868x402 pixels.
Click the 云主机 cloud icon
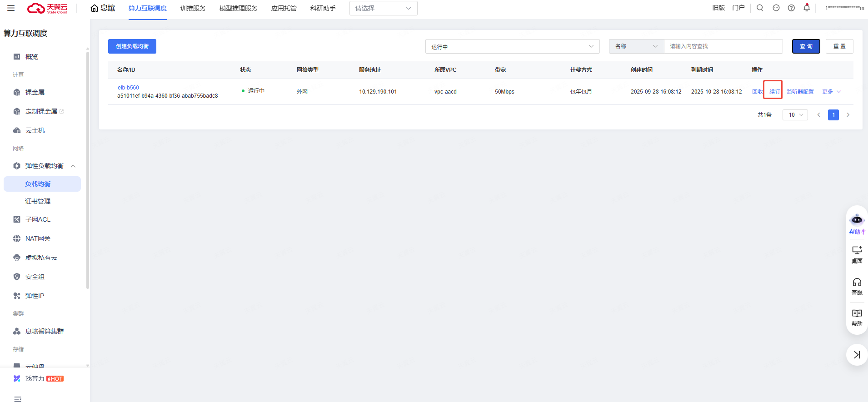(17, 130)
